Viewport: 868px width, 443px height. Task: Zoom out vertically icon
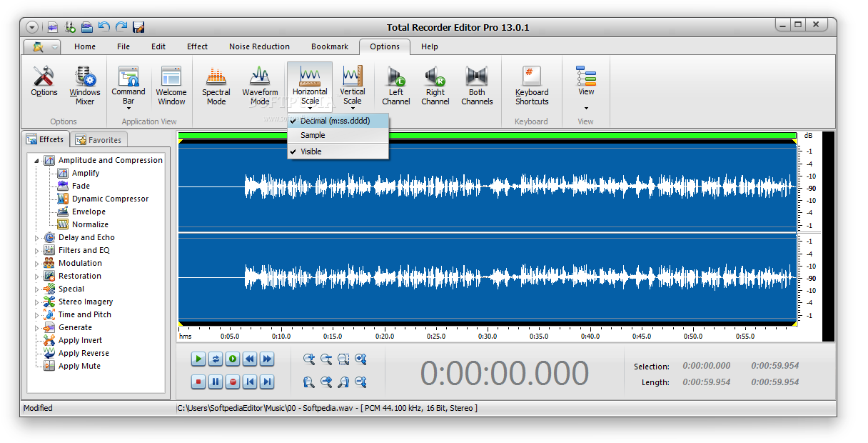(360, 382)
